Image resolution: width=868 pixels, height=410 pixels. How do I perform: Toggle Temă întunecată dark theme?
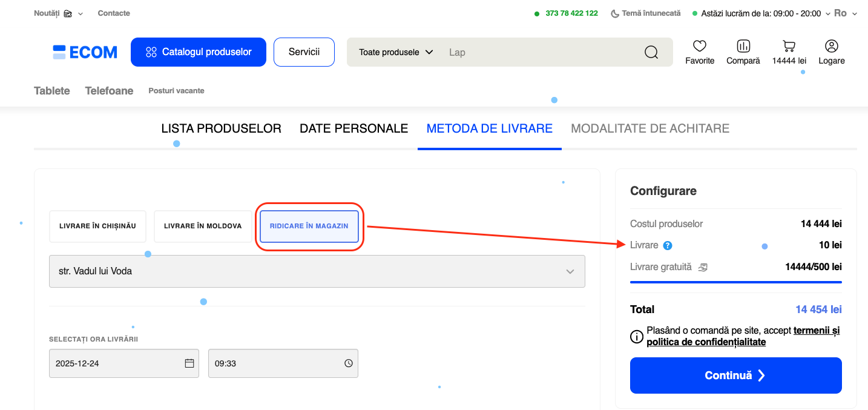645,13
